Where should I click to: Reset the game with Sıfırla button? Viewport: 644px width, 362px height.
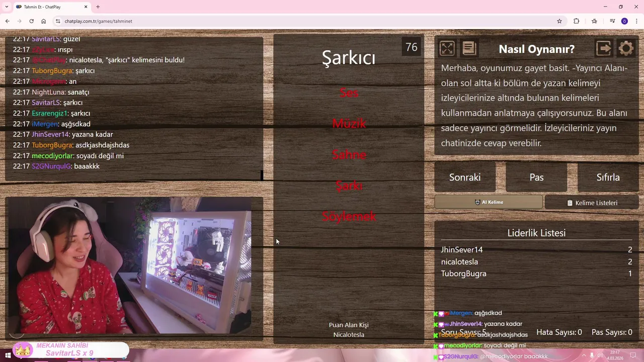(608, 177)
